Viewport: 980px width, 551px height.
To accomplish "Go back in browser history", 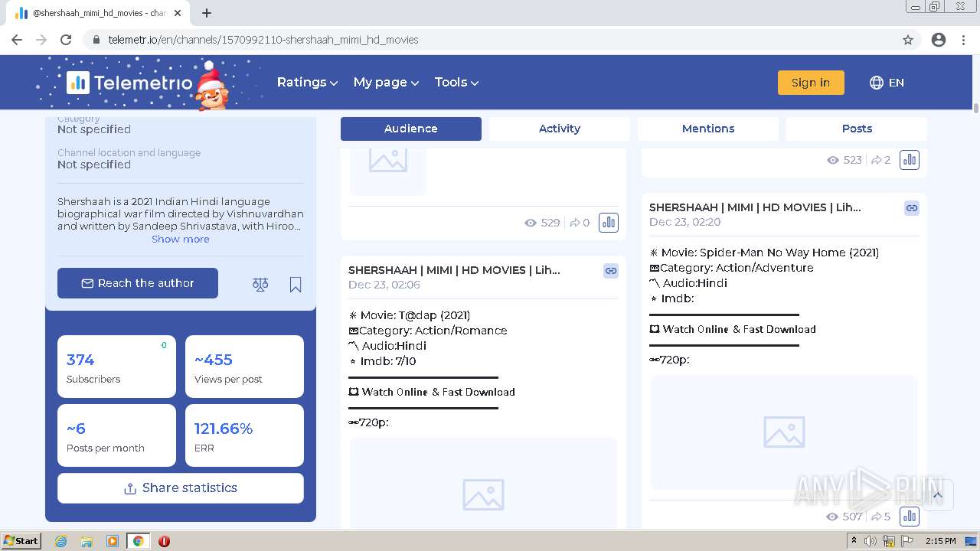I will [x=17, y=40].
